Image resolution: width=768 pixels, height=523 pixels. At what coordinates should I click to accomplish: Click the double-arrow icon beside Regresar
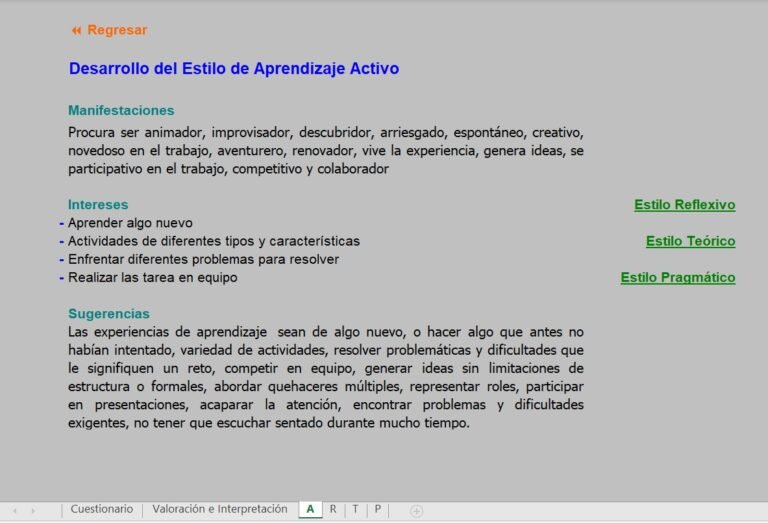[x=76, y=30]
